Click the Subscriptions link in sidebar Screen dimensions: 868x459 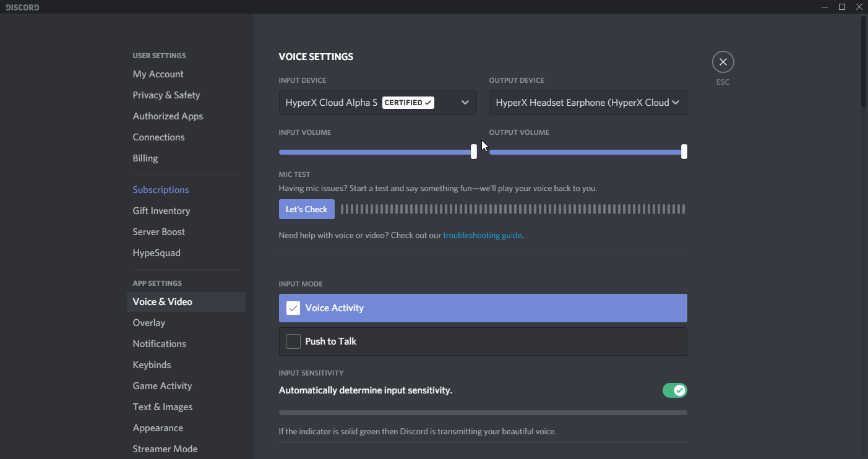tap(160, 190)
